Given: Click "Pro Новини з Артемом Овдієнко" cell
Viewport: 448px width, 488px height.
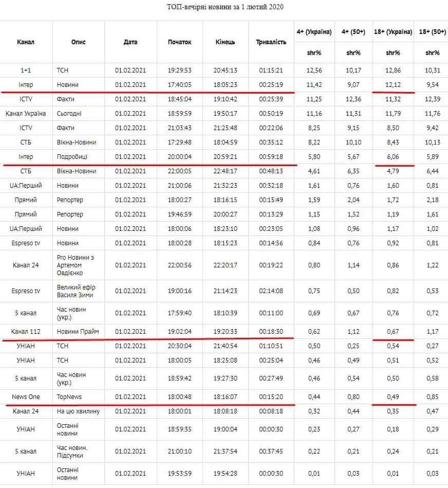Looking at the screenshot, I should tap(76, 265).
